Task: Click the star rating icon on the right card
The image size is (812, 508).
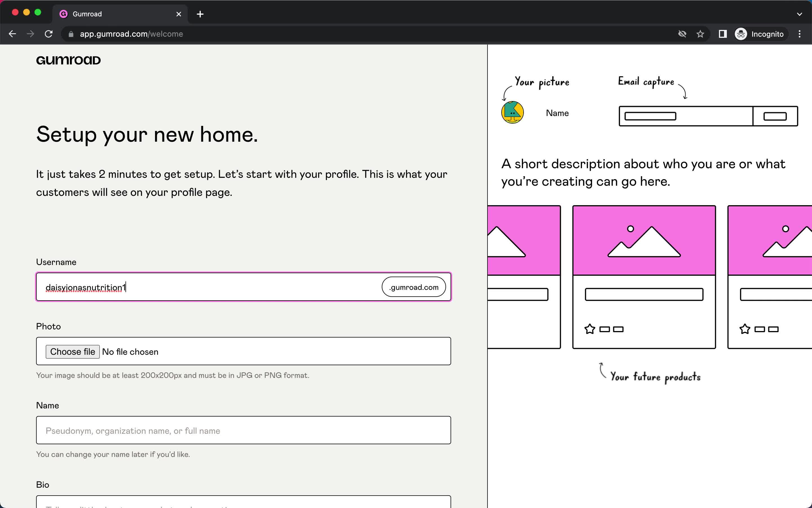Action: 745,329
